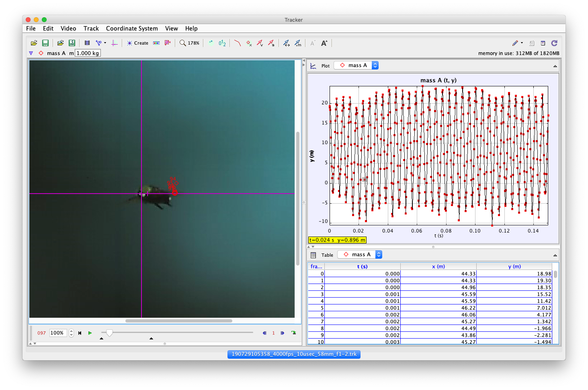
Task: Click the video frame slider thumb
Action: coord(109,333)
